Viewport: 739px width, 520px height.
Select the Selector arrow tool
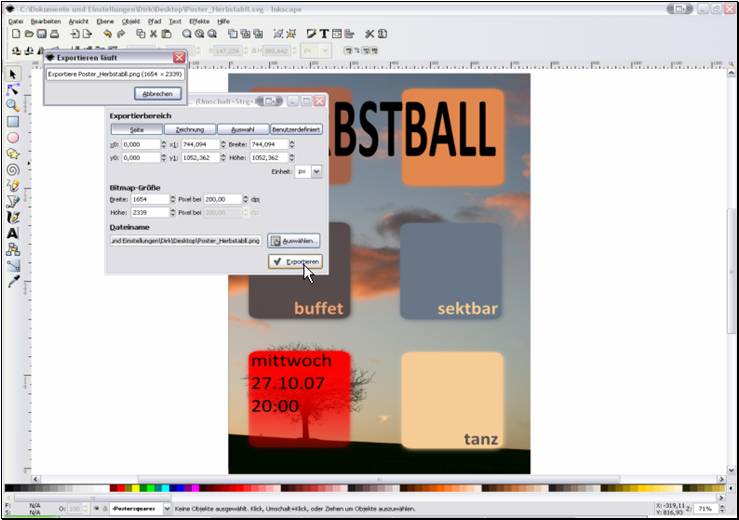coord(13,74)
